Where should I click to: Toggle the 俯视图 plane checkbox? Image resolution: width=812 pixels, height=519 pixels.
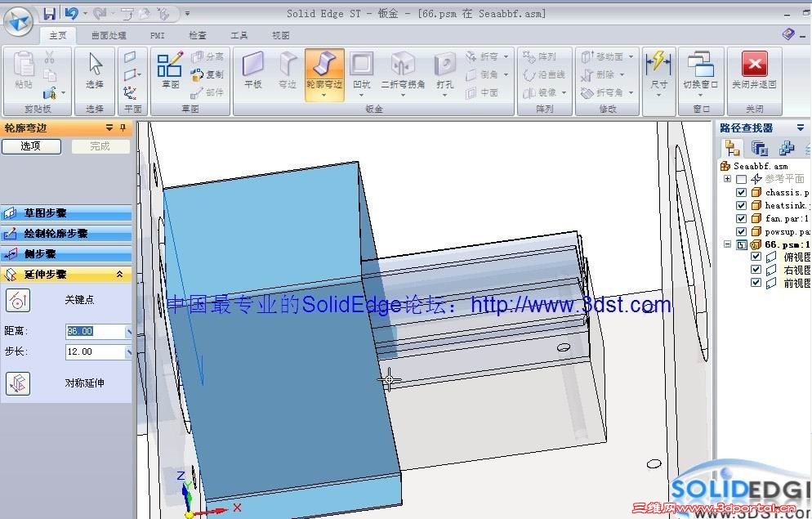(x=756, y=257)
